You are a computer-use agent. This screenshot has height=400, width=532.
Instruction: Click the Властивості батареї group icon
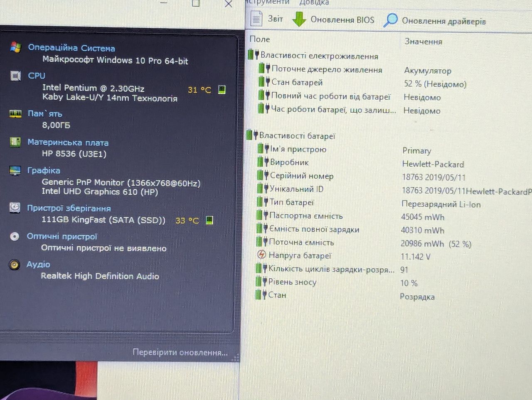pos(252,135)
